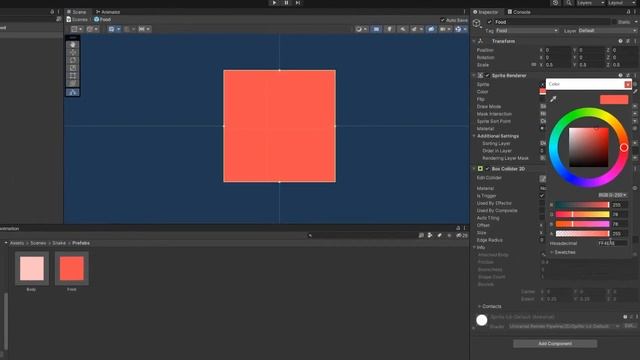Open the RGB 0-255 mode dropdown
The width and height of the screenshot is (640, 360).
(x=612, y=195)
